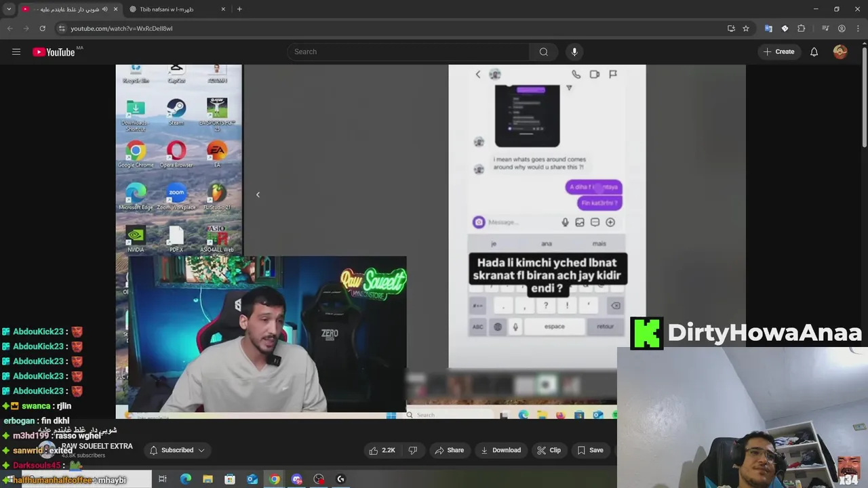Open Outlook from the taskbar
The width and height of the screenshot is (868, 488).
point(252,479)
